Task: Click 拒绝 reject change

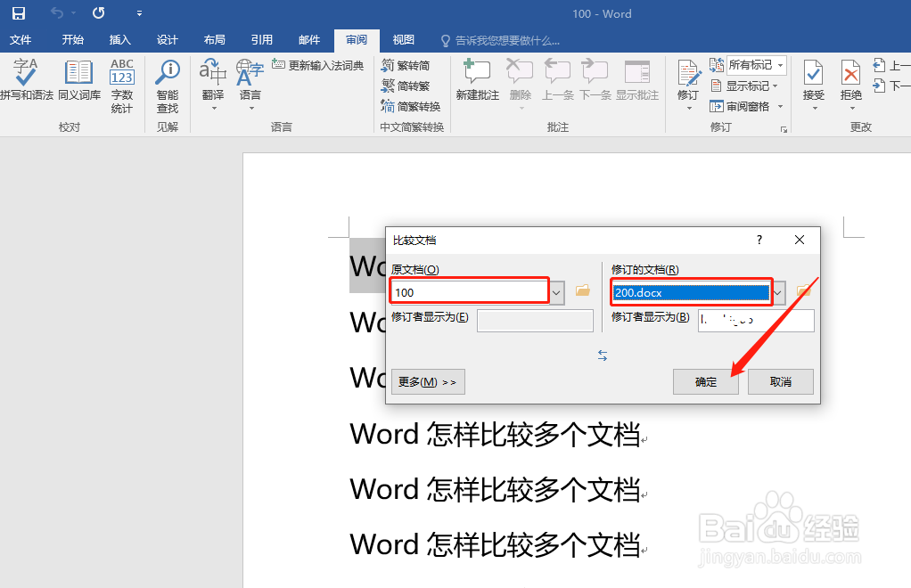Action: pyautogui.click(x=851, y=81)
